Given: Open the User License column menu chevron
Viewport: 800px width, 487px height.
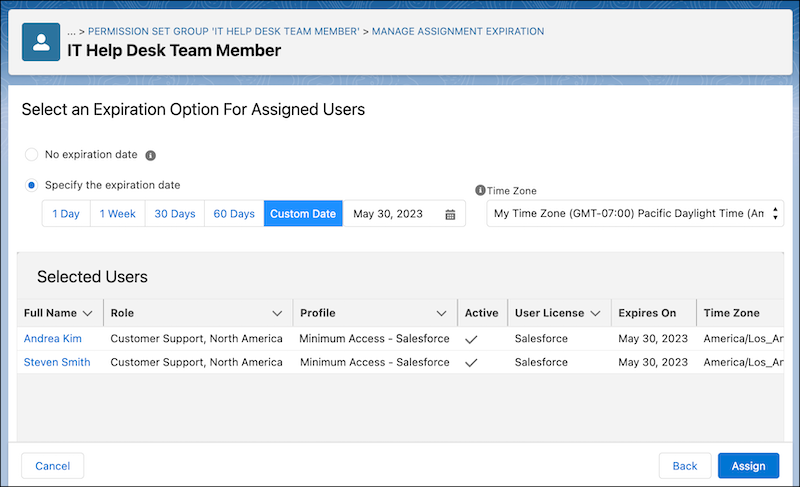Looking at the screenshot, I should click(595, 313).
